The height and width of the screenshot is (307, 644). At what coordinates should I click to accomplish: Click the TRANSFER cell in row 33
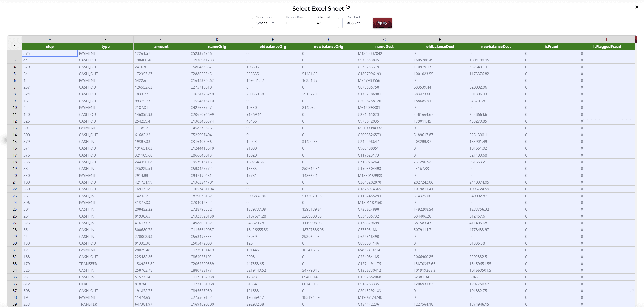(106, 263)
